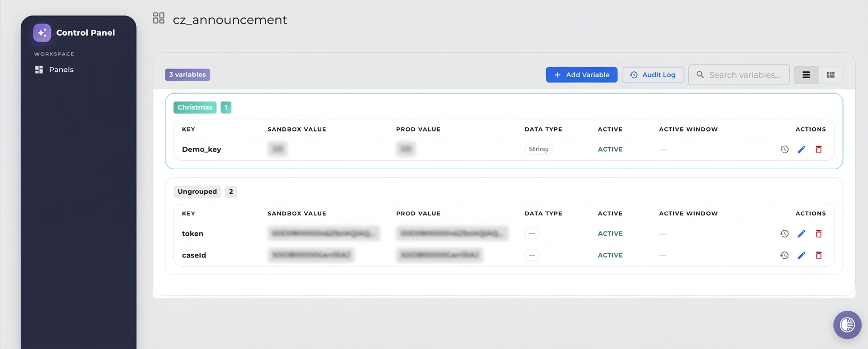Screen dimensions: 868x349
Task: Click the Add Variable button
Action: tap(581, 75)
